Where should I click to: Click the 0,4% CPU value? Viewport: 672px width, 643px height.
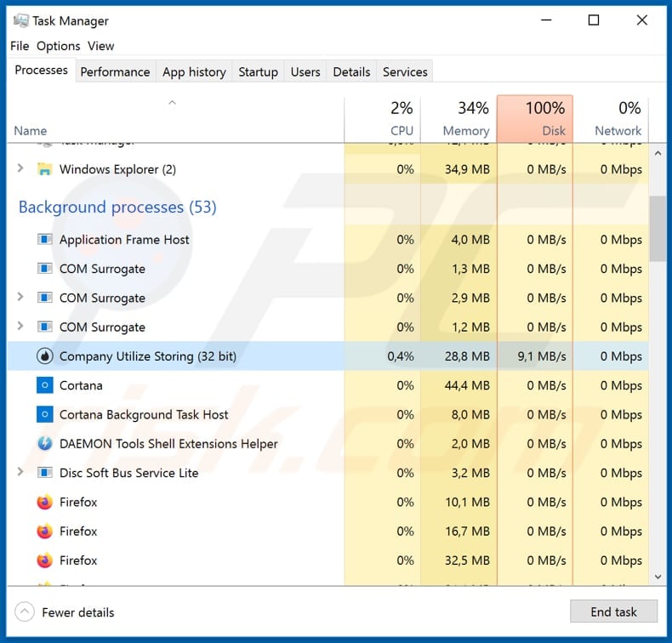[401, 356]
